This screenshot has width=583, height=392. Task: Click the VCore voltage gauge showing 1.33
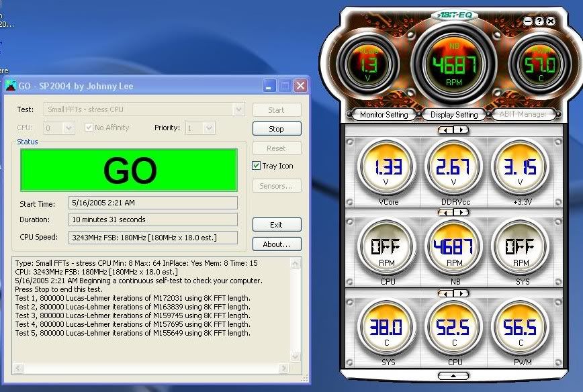click(386, 167)
